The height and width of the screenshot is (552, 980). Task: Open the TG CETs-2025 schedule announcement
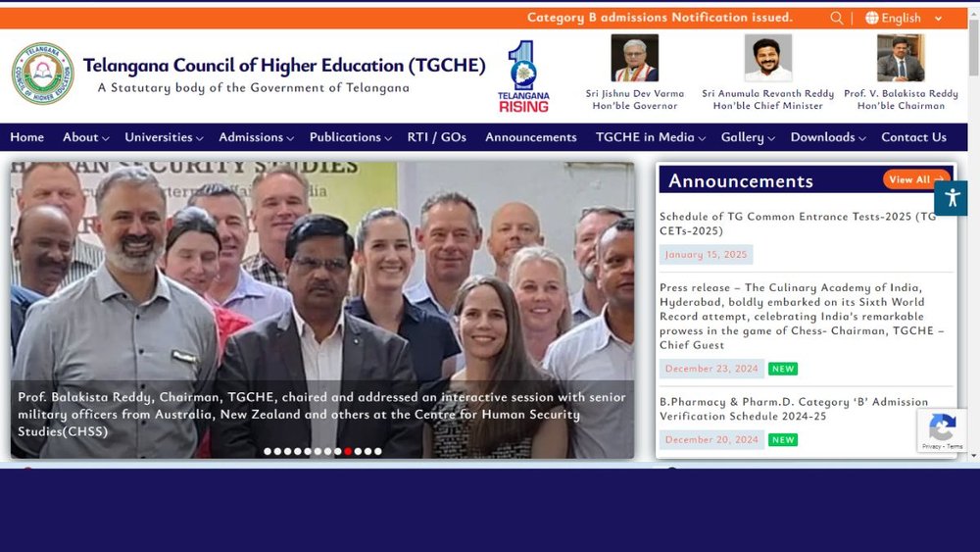click(798, 224)
